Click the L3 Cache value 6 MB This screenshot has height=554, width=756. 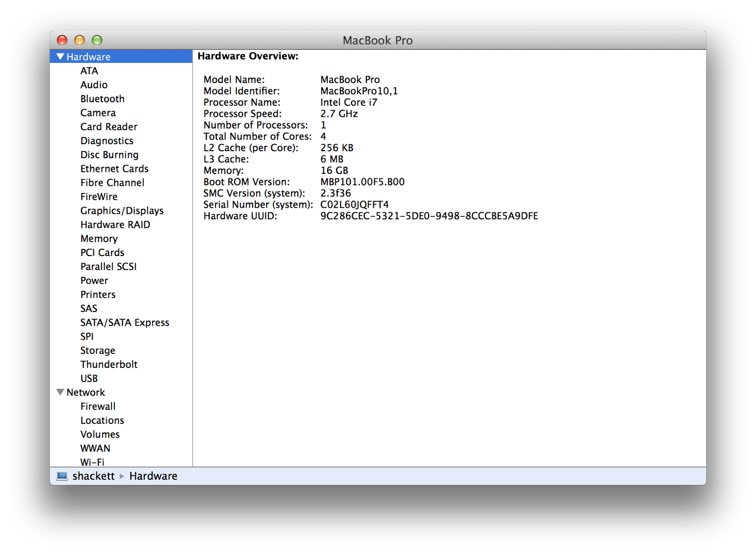[x=332, y=159]
